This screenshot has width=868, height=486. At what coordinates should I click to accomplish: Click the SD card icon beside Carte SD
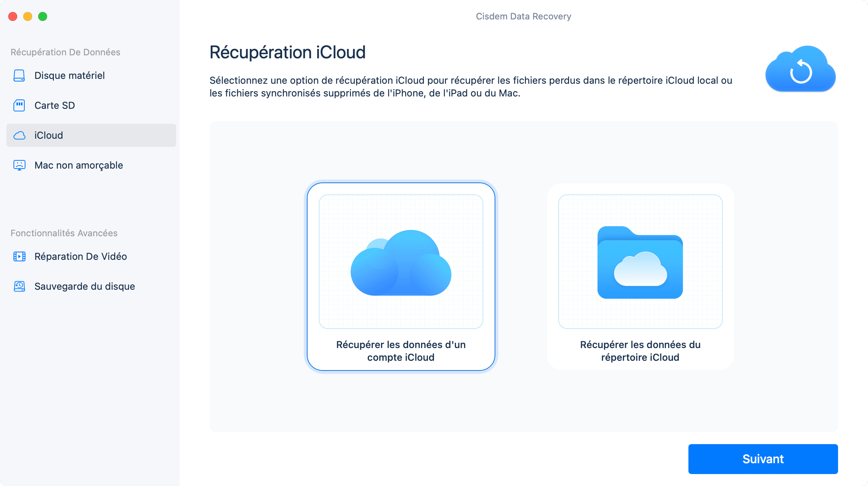19,105
